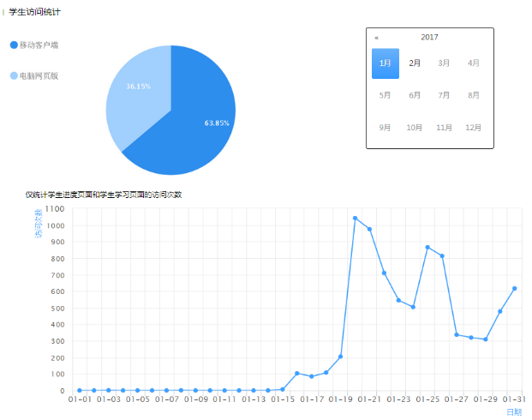Toggle 移动客户端 legend item

coord(34,45)
